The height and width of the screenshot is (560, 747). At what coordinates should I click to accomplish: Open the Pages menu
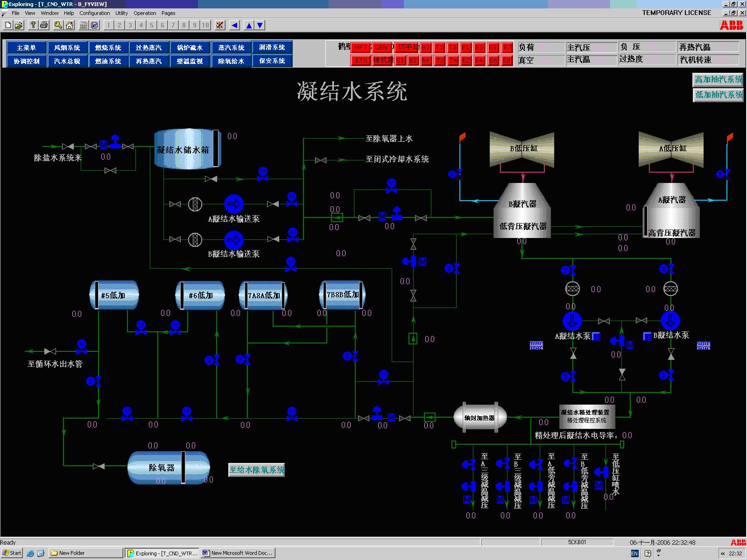pos(168,13)
